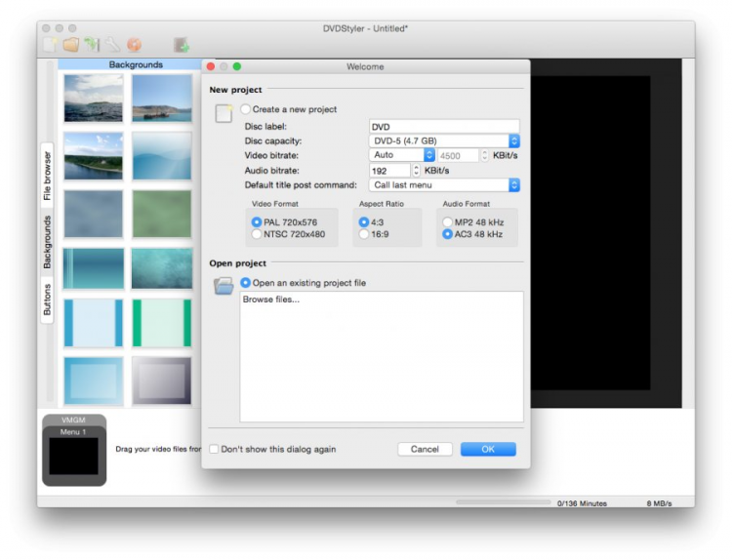732x560 pixels.
Task: Select the cloudy sea background thumbnail
Action: pos(94,99)
